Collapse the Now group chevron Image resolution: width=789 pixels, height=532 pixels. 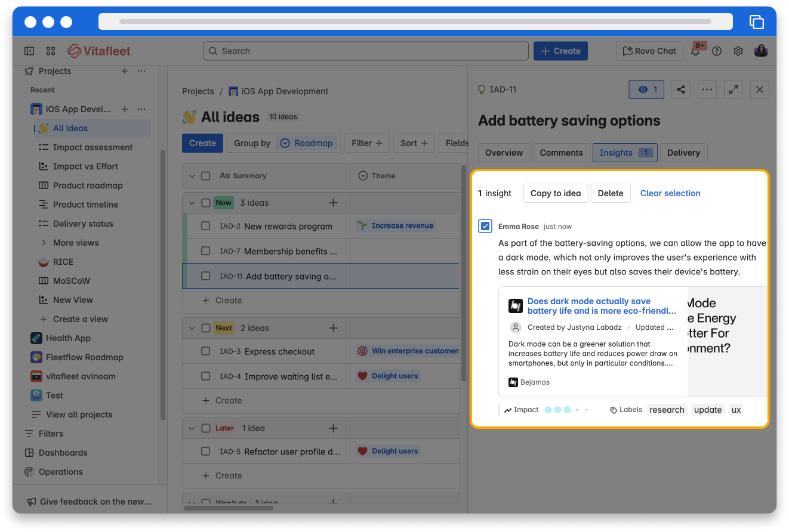(192, 203)
